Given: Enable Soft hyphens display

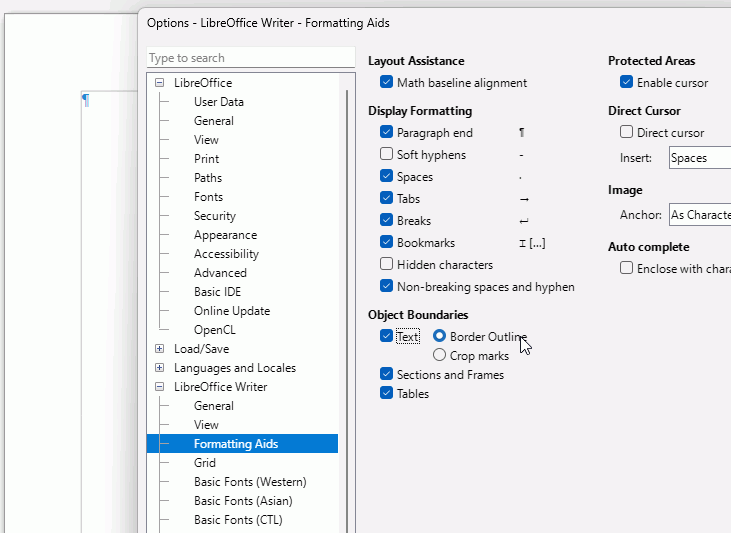Looking at the screenshot, I should [x=386, y=155].
